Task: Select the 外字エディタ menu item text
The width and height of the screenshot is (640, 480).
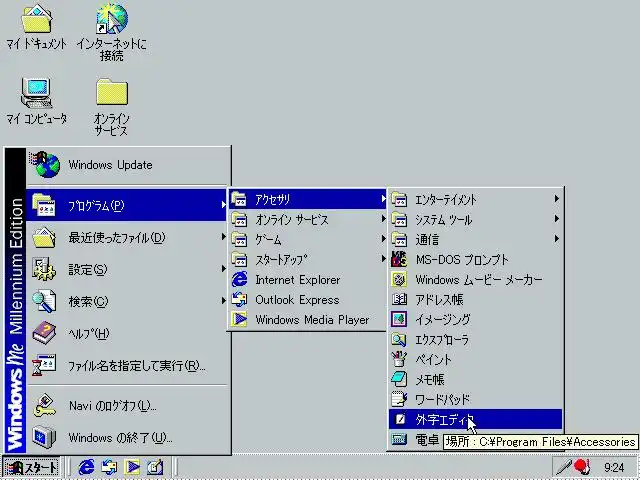Action: click(445, 419)
